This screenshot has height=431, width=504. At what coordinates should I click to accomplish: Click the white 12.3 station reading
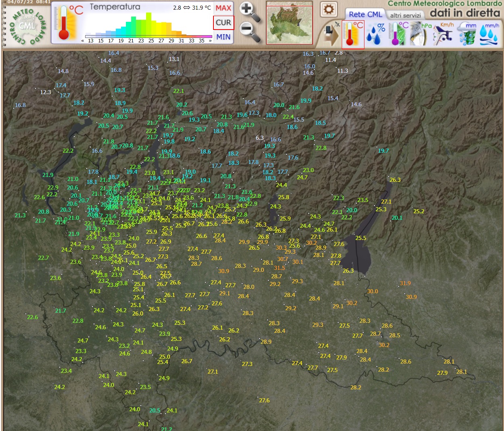point(46,92)
